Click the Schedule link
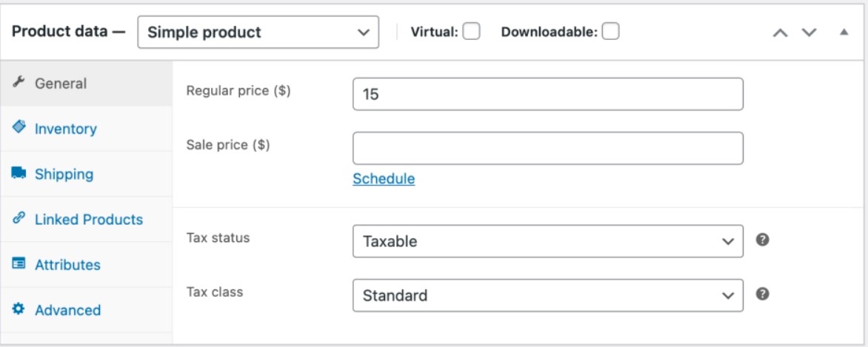The width and height of the screenshot is (868, 347). click(384, 178)
